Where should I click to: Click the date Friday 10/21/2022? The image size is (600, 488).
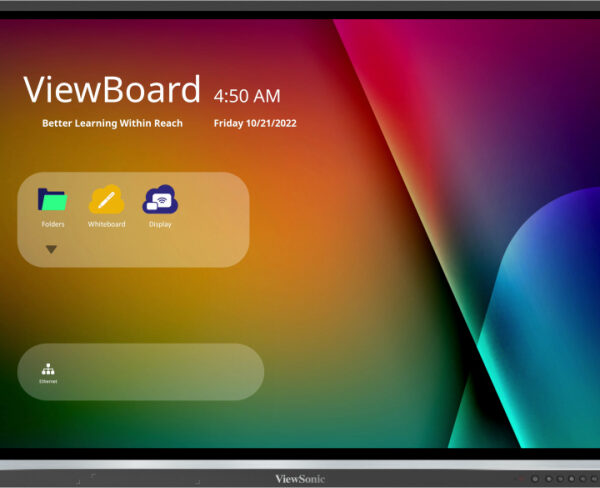[255, 123]
